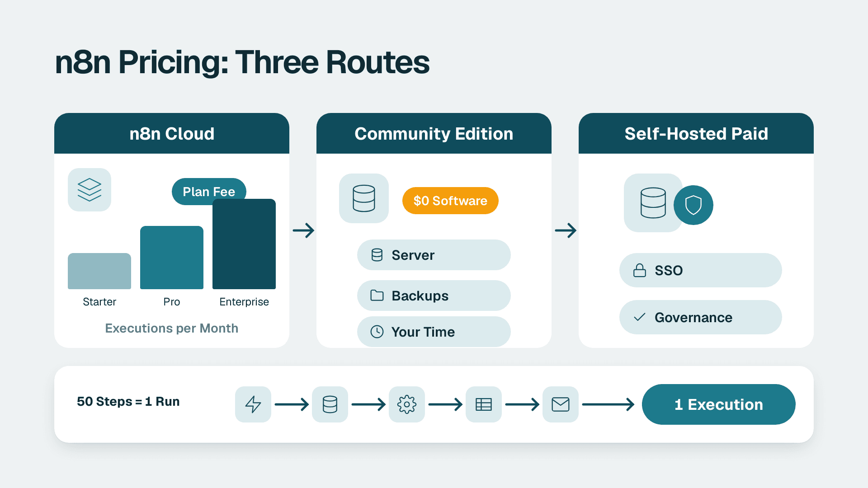868x488 pixels.
Task: Click the n8n Pricing: Three Routes title
Action: pyautogui.click(x=242, y=62)
